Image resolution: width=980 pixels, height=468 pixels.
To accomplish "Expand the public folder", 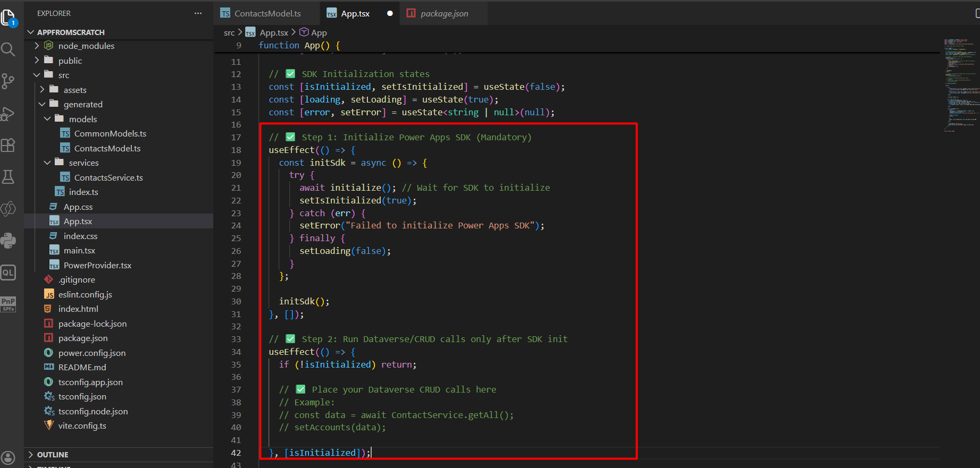I will click(x=70, y=61).
